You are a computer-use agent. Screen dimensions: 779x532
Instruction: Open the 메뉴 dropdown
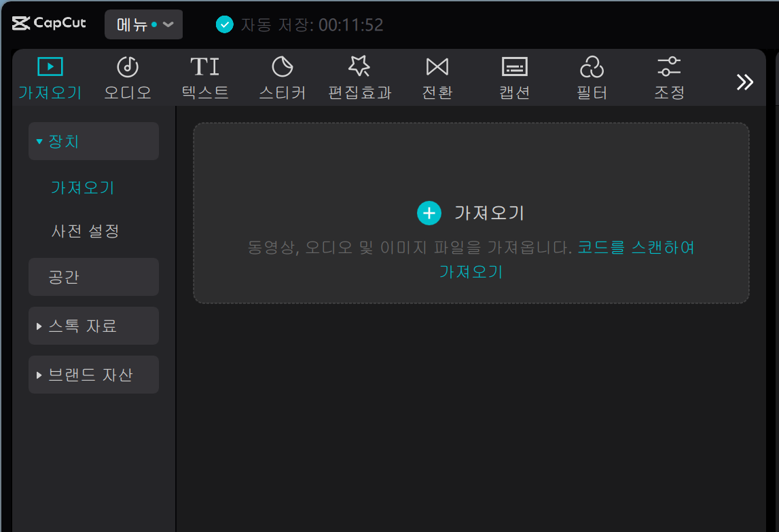pos(143,24)
